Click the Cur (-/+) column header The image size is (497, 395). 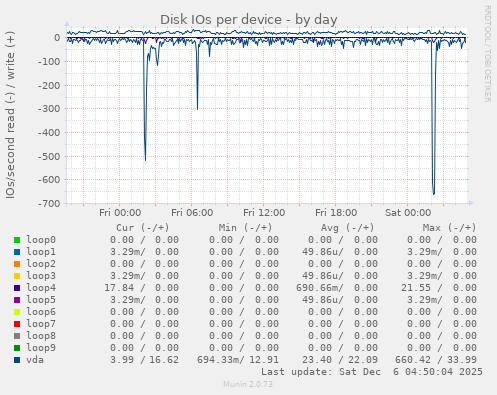(x=143, y=228)
